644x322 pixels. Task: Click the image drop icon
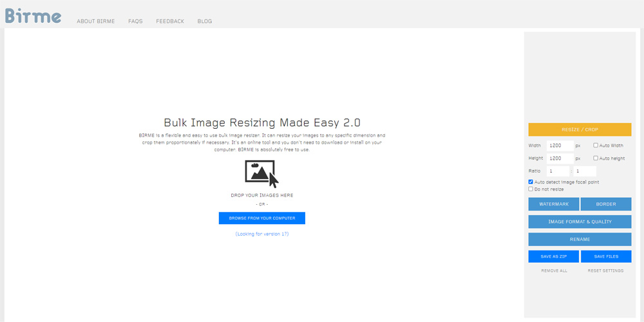click(261, 174)
